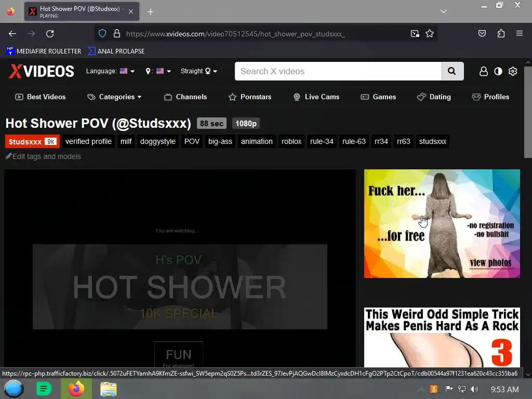Viewport: 532px width, 399px height.
Task: Click the rule-63 tag
Action: (x=354, y=141)
